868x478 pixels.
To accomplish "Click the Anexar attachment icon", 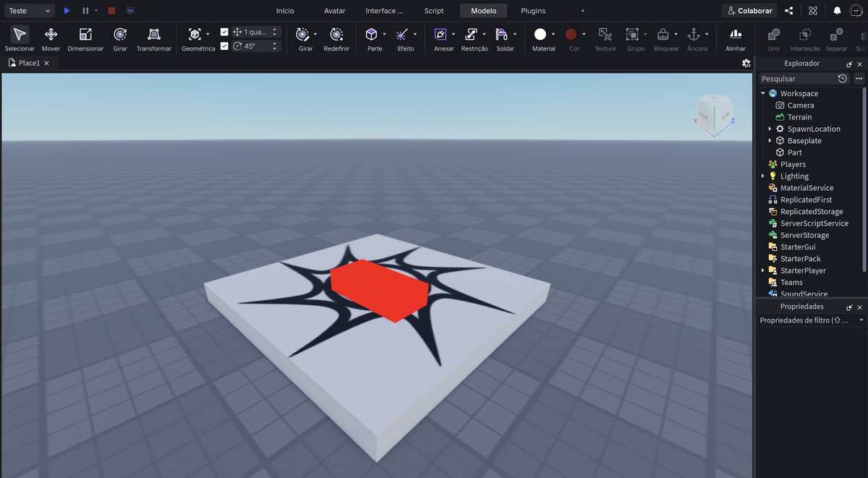I will coord(440,34).
